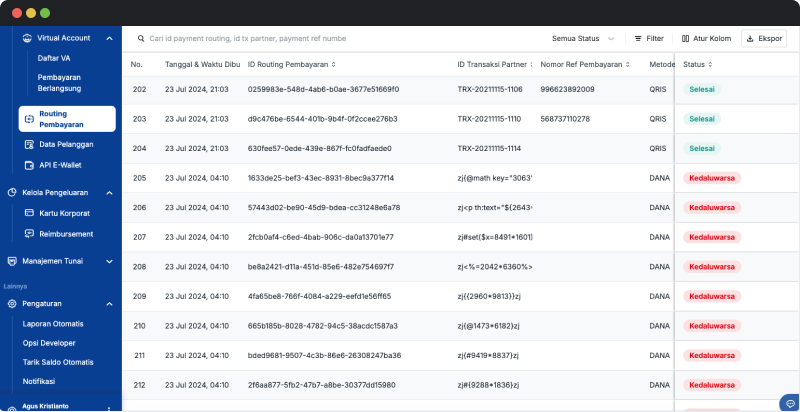Click the Tanggal & Waktu column header
The width and height of the screenshot is (800, 412).
[x=203, y=65]
